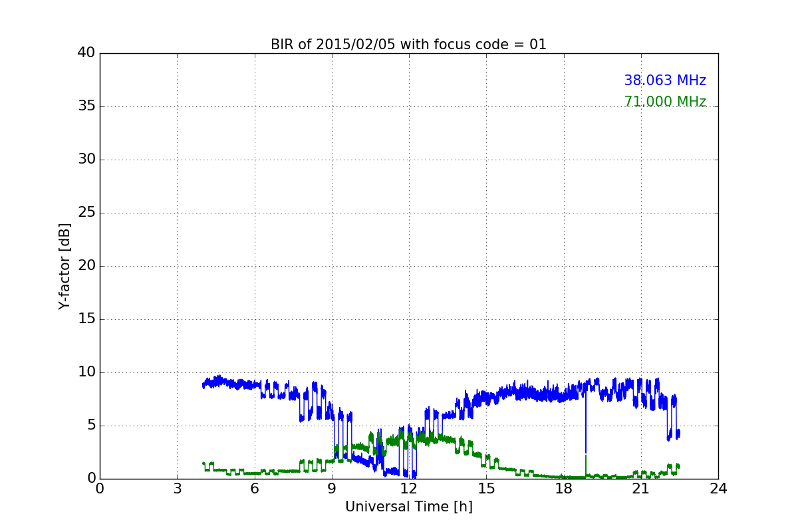
Task: Click the x-axis tick label "21"
Action: click(x=641, y=489)
